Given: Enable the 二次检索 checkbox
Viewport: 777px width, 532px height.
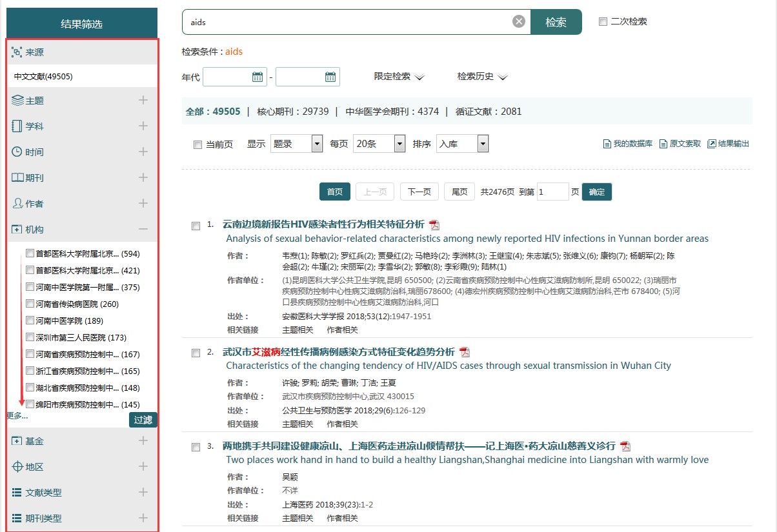Looking at the screenshot, I should (603, 22).
